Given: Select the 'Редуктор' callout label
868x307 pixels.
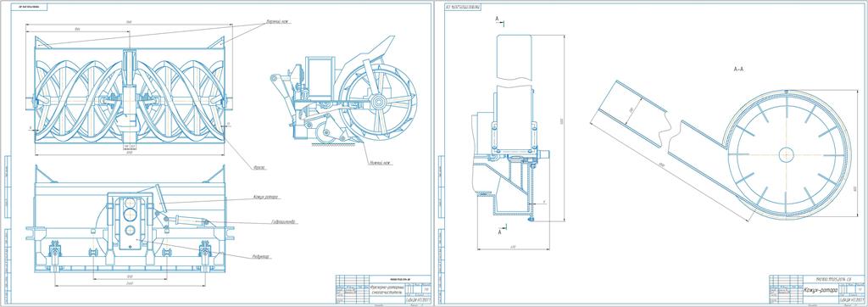Looking at the screenshot, I should (259, 256).
